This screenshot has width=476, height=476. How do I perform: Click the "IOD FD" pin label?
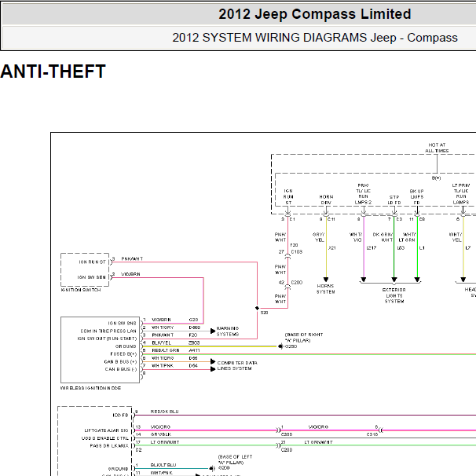point(120,416)
